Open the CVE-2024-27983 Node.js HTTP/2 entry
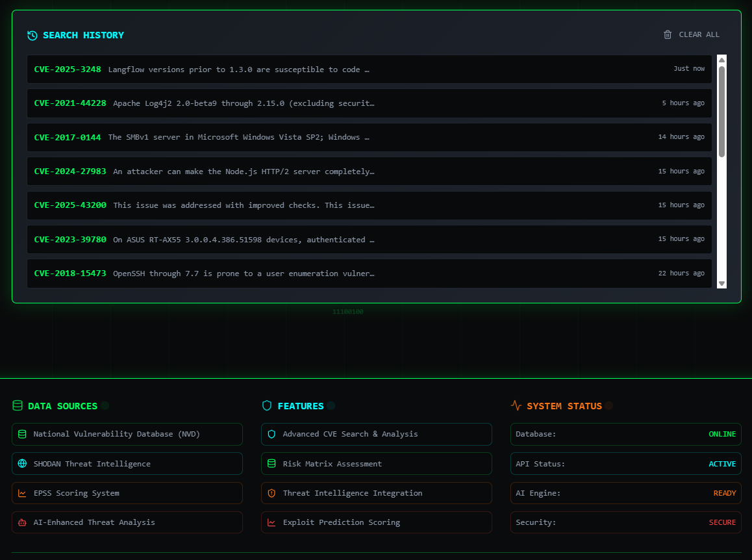The height and width of the screenshot is (560, 752). point(370,172)
